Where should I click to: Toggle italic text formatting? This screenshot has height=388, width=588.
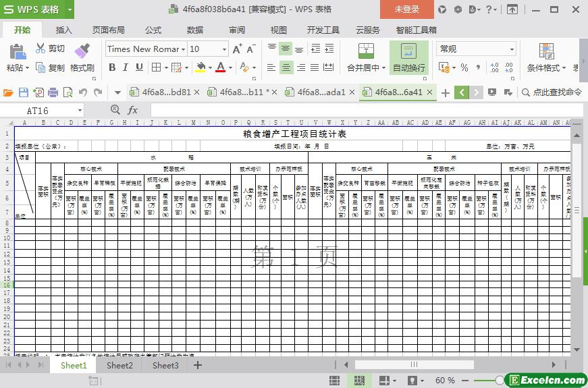pos(126,67)
